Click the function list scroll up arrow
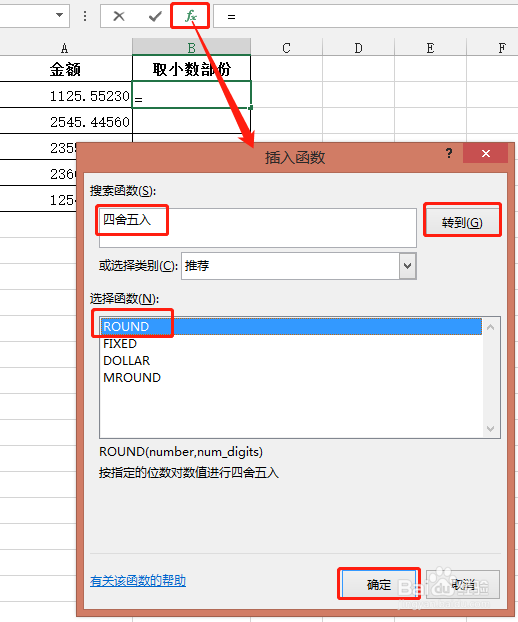 [x=491, y=327]
